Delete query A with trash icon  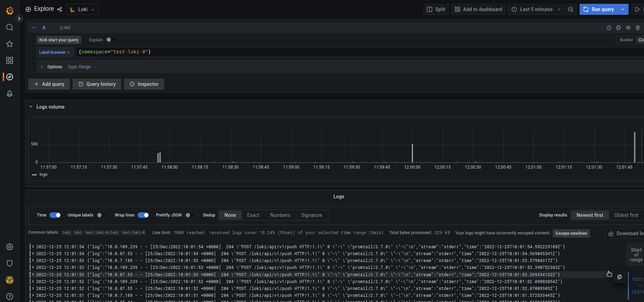pyautogui.click(x=638, y=28)
